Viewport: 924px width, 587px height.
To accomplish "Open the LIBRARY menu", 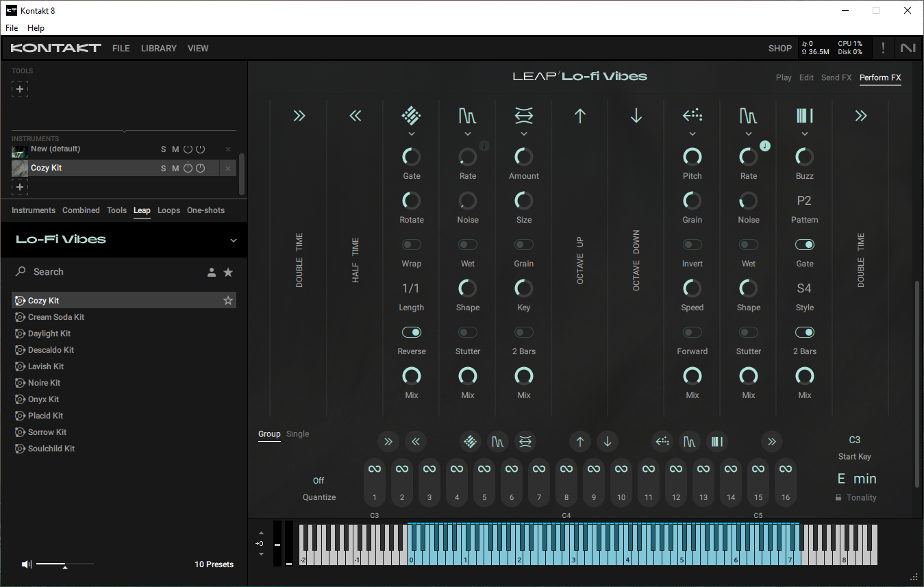I will click(158, 48).
